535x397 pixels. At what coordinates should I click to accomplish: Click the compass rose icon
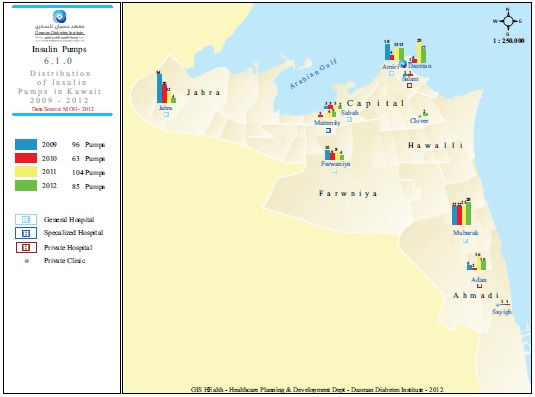508,21
